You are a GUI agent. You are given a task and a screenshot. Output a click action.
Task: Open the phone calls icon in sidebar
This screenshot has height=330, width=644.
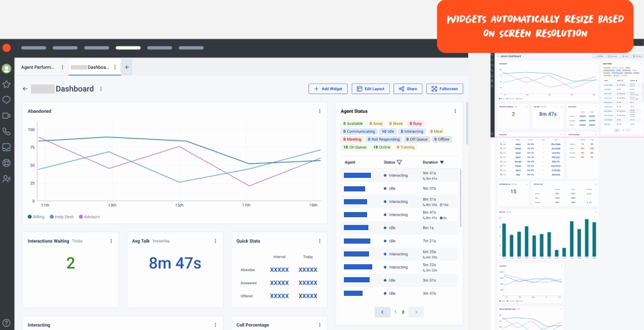click(6, 131)
